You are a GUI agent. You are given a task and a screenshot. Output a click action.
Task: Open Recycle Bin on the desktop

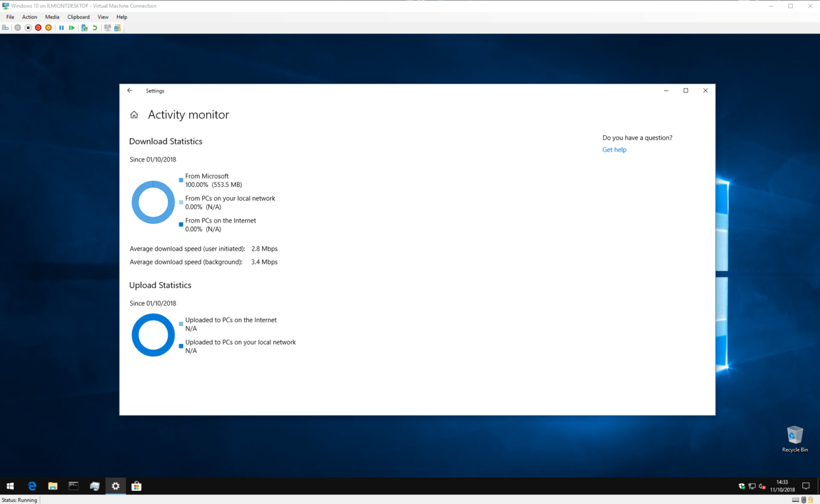(x=795, y=439)
